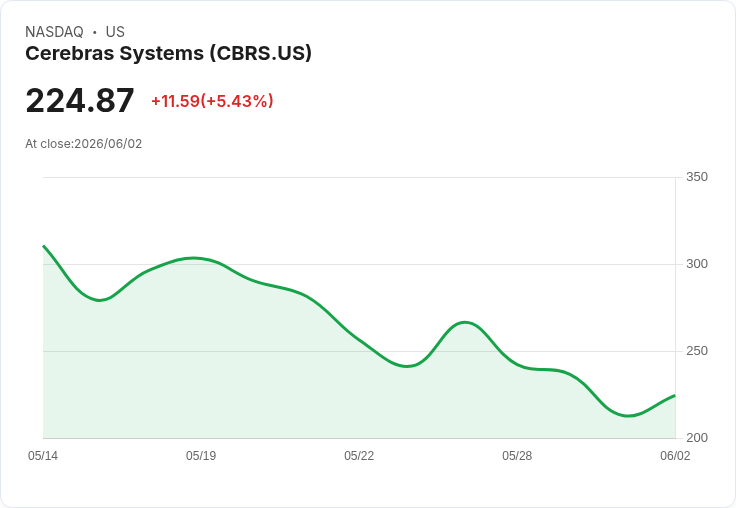This screenshot has height=508, width=736.
Task: Click the 05/28 date label
Action: coord(517,455)
